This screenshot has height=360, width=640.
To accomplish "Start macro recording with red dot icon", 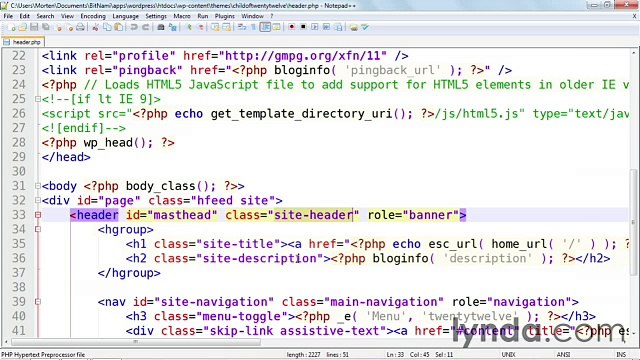I will 291,27.
